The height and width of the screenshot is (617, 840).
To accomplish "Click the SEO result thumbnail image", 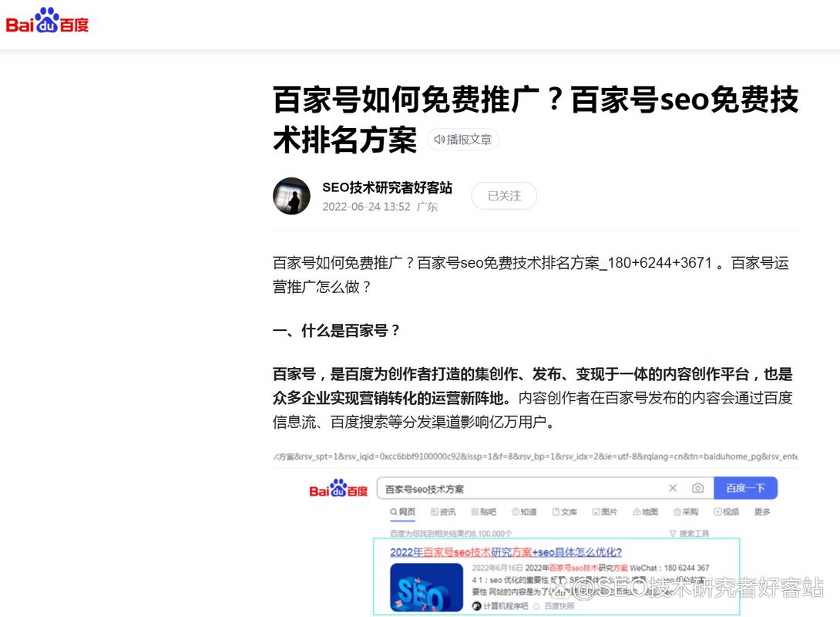I will [x=426, y=587].
